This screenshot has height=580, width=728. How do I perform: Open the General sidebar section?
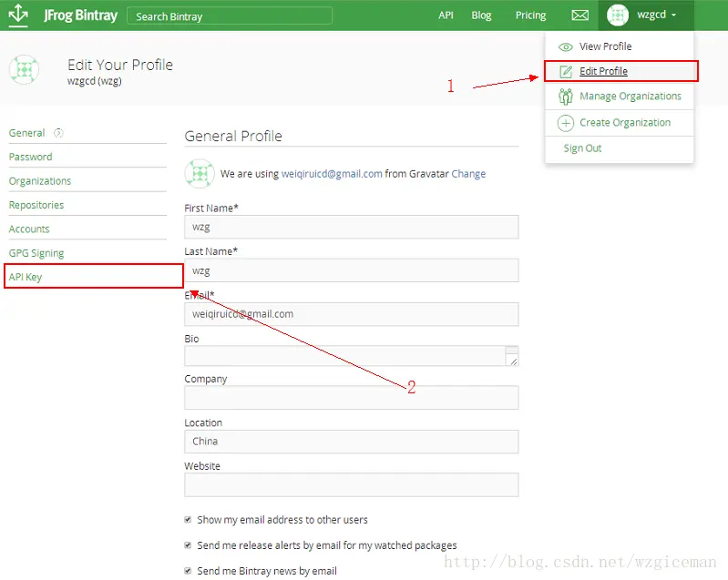[27, 133]
